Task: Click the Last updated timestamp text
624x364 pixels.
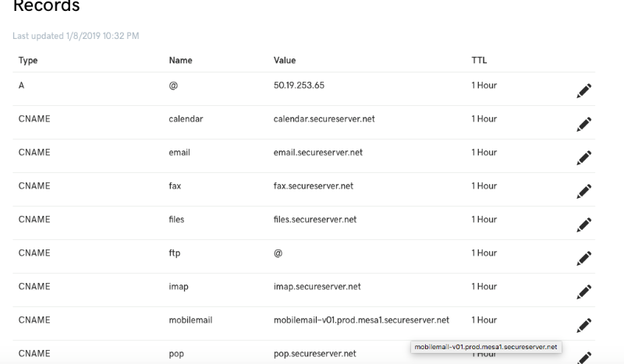Action: [76, 36]
